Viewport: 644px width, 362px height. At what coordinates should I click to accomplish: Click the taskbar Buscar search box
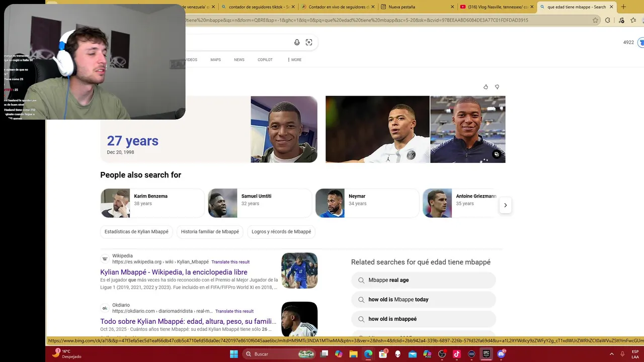(x=280, y=354)
